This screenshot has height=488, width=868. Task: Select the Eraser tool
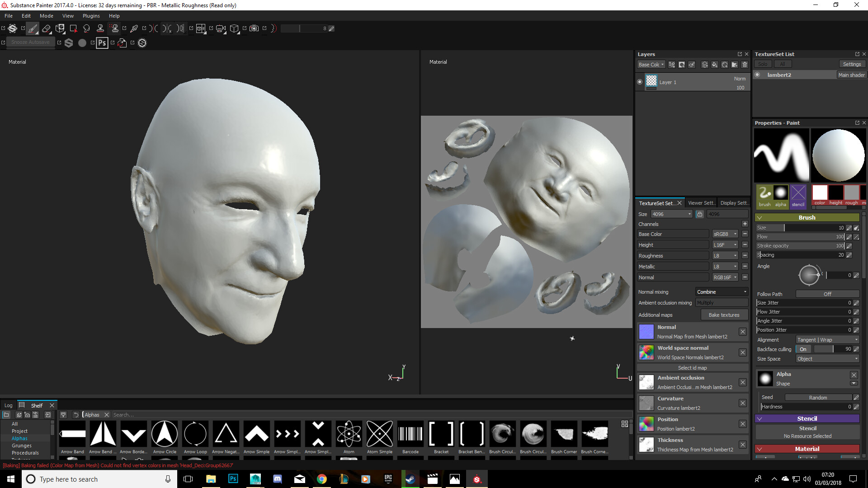coord(46,28)
